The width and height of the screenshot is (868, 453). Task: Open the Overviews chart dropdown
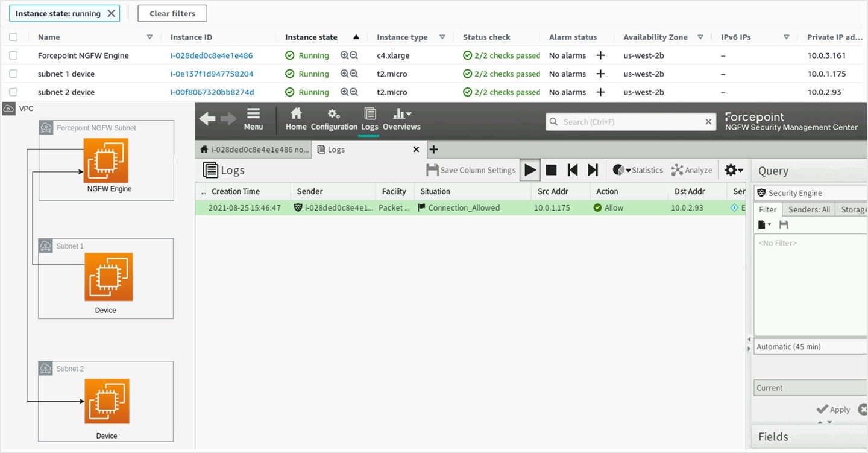[401, 119]
